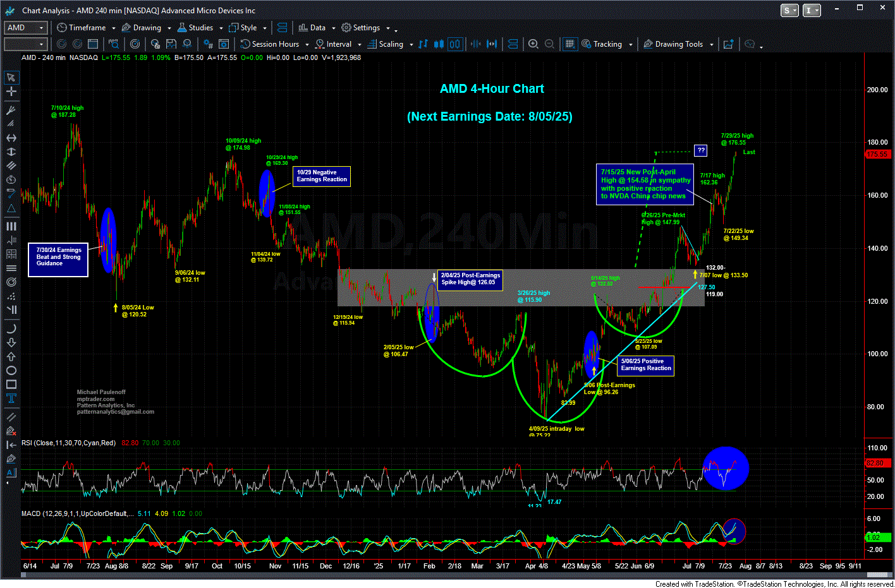This screenshot has height=588, width=895.
Task: Click the ?? price target label box
Action: [x=701, y=150]
